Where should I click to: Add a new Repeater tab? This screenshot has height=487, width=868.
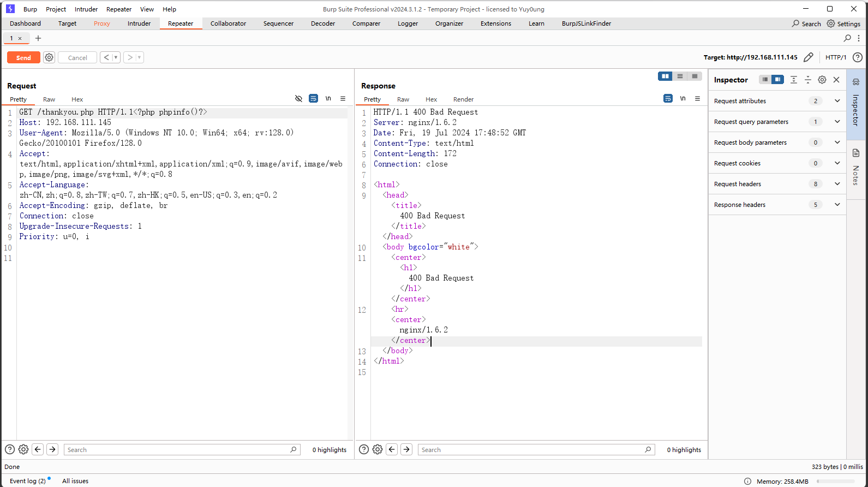[38, 38]
